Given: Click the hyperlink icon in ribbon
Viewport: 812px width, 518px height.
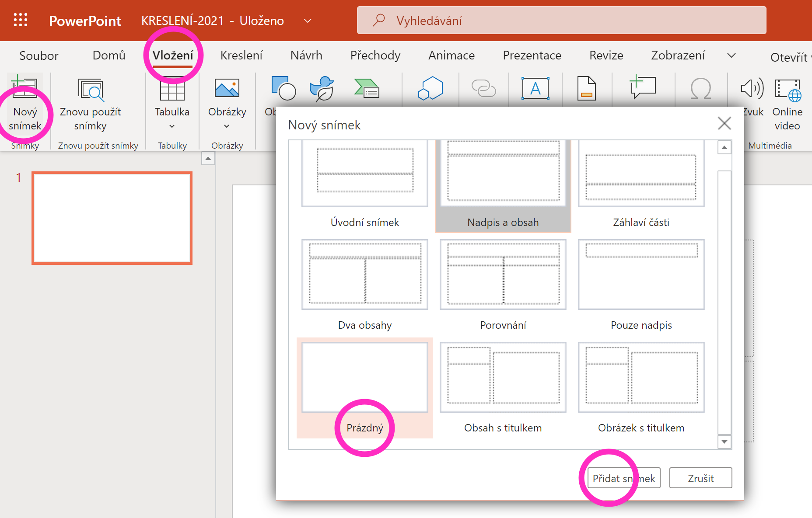Looking at the screenshot, I should pyautogui.click(x=483, y=88).
